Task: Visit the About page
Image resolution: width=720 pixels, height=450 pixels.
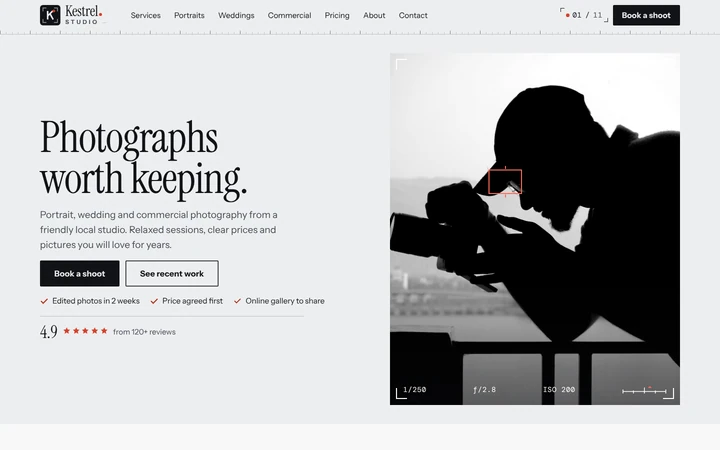Action: [374, 15]
